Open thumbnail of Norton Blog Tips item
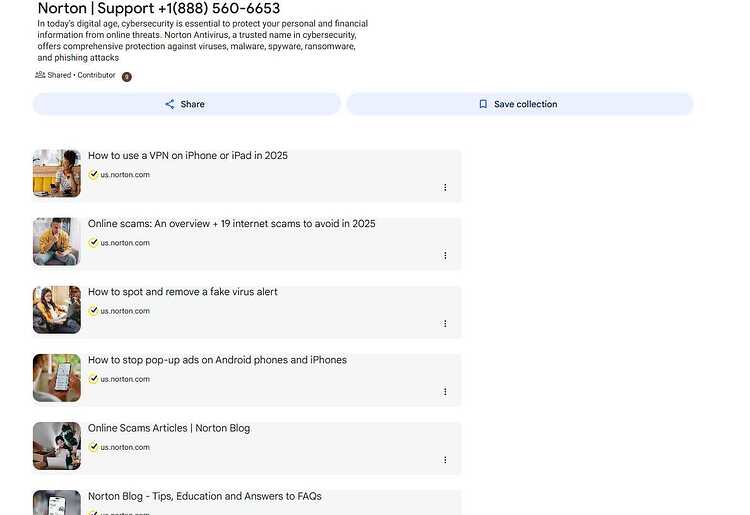 point(57,503)
